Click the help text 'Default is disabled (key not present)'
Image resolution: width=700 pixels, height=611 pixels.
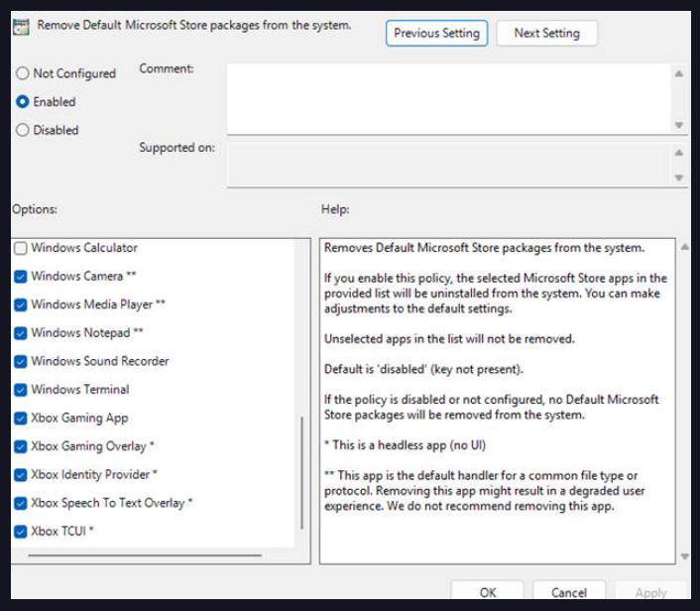(423, 369)
